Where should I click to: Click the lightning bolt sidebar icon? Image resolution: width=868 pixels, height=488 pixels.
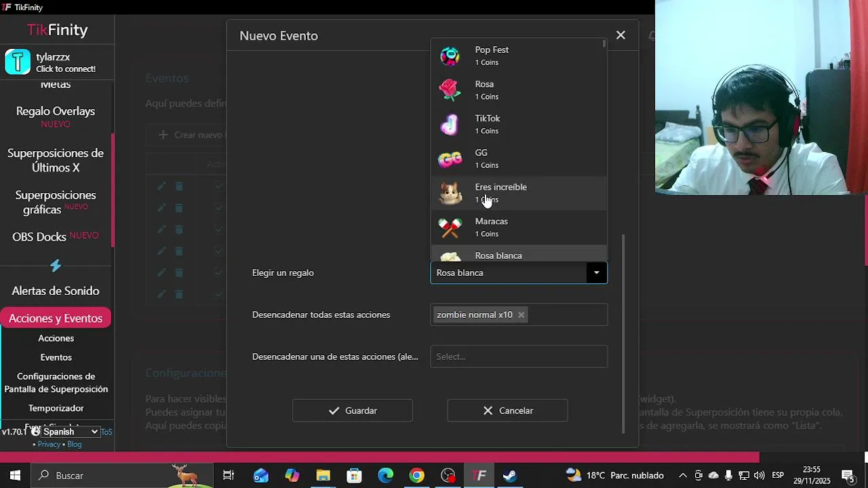pyautogui.click(x=56, y=266)
